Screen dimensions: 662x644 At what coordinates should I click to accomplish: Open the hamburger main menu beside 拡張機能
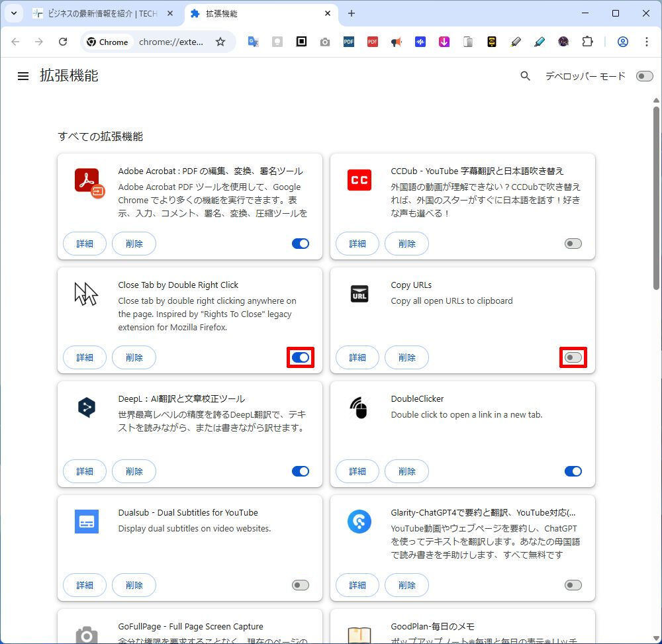point(23,76)
